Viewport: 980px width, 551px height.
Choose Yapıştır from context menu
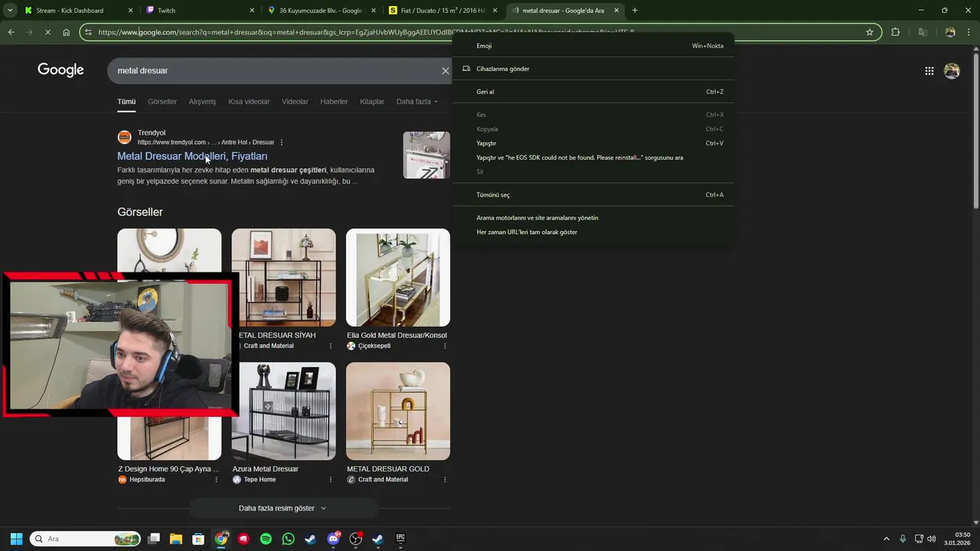click(x=593, y=143)
